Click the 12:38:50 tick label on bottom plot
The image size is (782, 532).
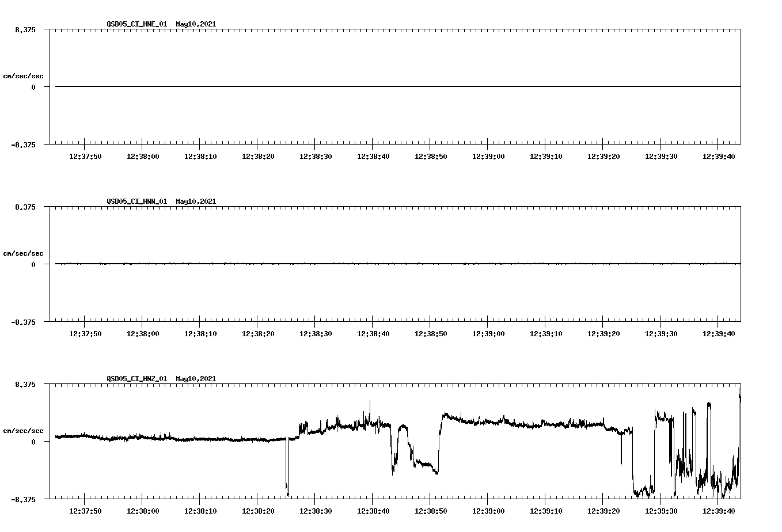click(x=431, y=510)
